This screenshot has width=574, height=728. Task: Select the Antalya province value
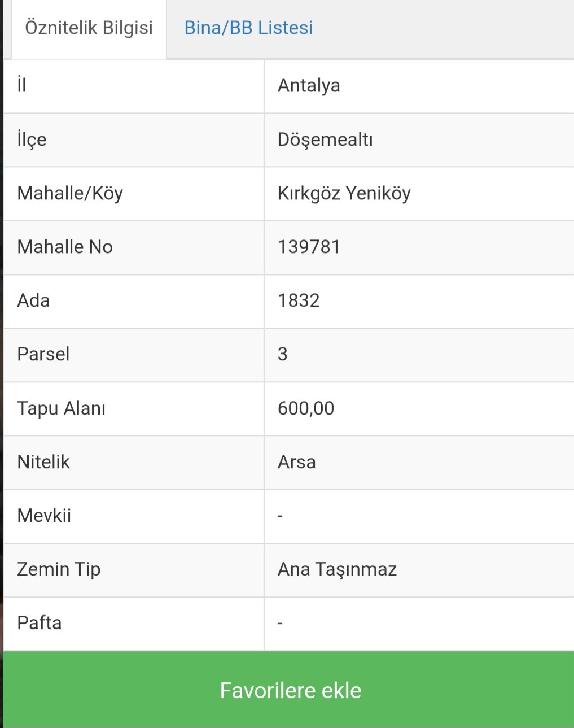point(309,86)
